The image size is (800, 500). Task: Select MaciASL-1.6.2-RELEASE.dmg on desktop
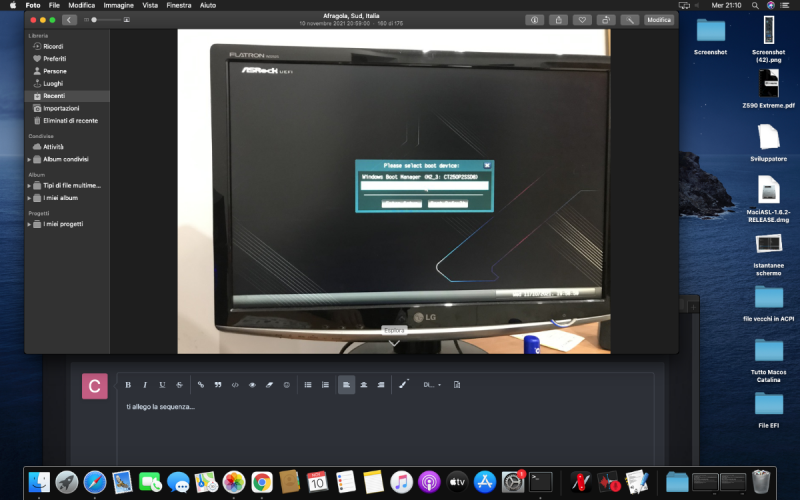click(x=768, y=199)
